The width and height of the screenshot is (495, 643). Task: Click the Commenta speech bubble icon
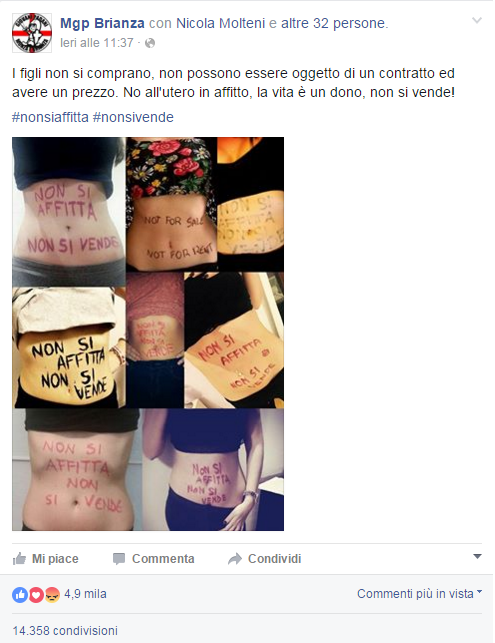coord(119,559)
